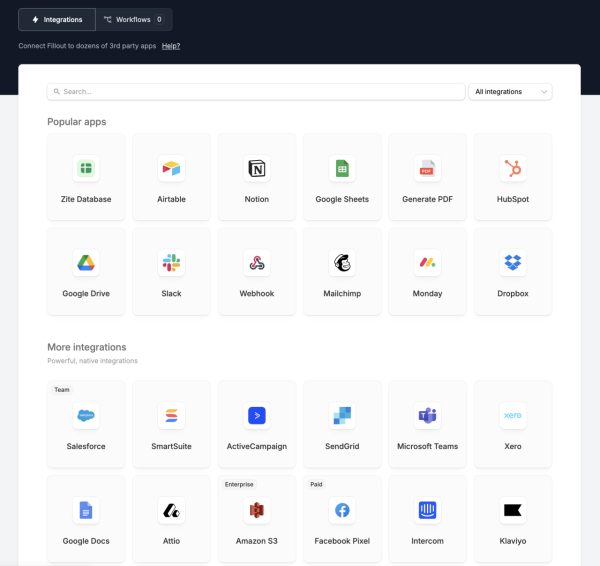Open the Webhook integration icon

[257, 263]
